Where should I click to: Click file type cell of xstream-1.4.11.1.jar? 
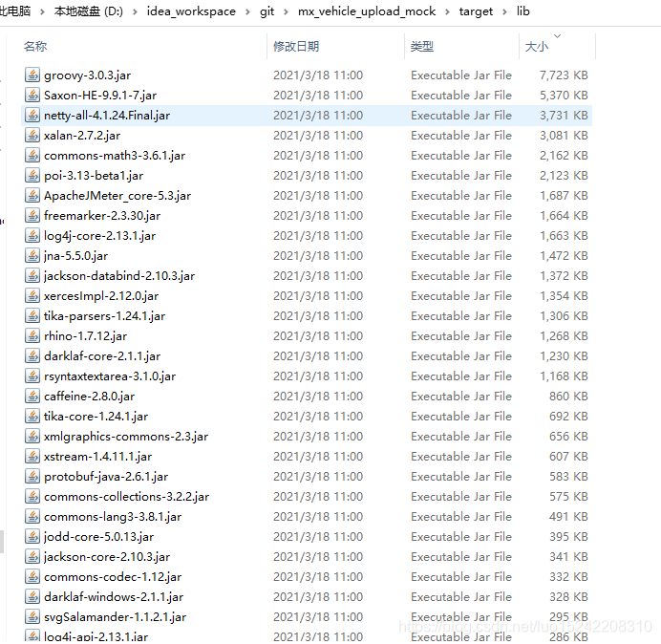pyautogui.click(x=461, y=457)
